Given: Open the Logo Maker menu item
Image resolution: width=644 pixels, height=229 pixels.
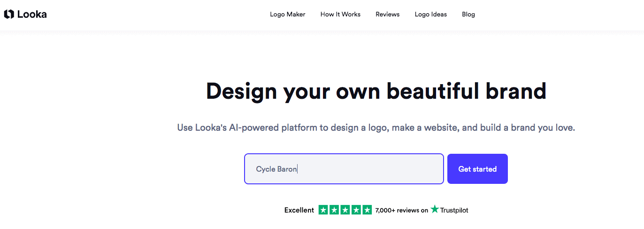Looking at the screenshot, I should pyautogui.click(x=287, y=15).
